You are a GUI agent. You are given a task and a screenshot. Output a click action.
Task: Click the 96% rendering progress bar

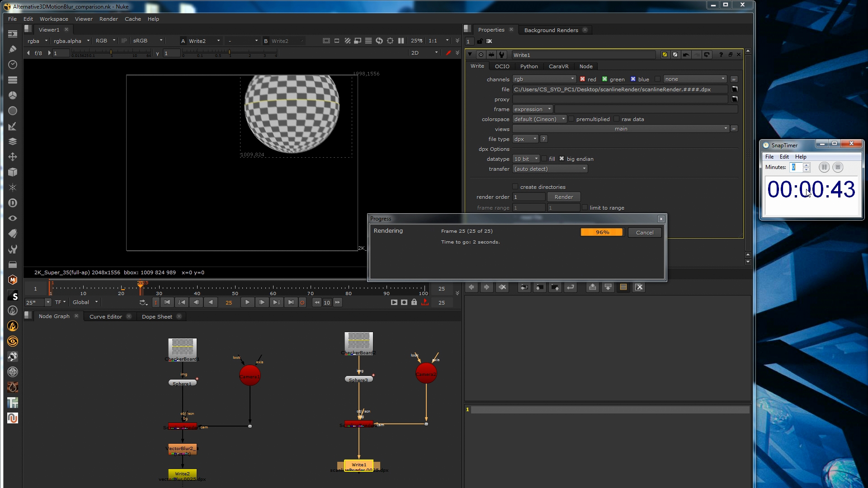click(602, 232)
